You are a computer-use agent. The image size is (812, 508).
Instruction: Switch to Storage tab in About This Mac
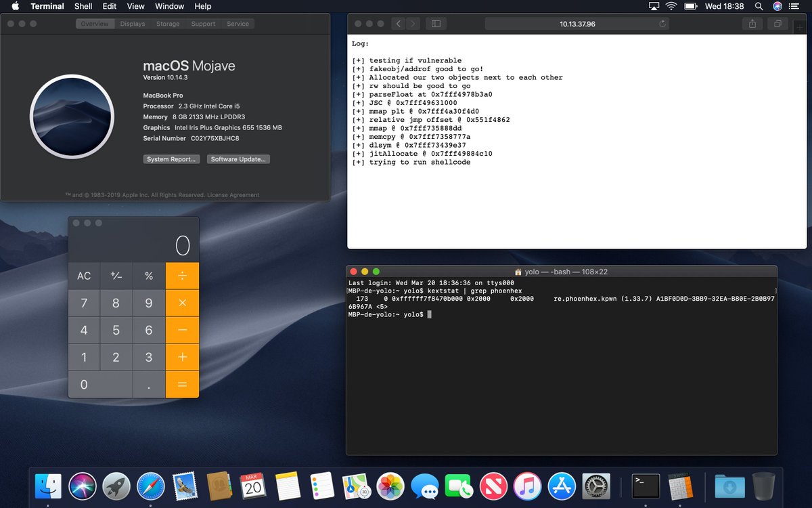[168, 24]
